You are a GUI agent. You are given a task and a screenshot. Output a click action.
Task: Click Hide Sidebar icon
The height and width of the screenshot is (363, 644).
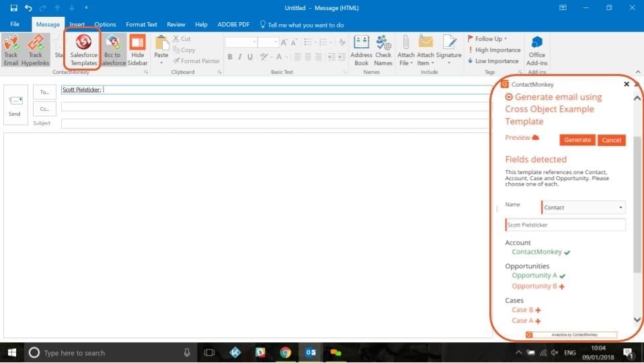(137, 50)
